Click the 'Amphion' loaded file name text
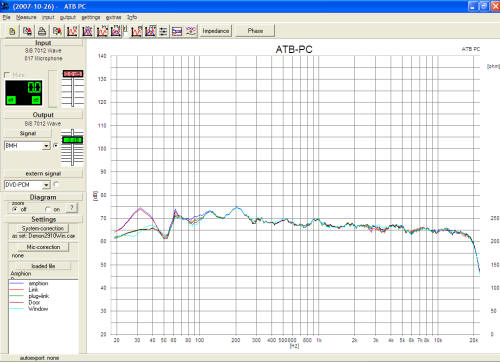This screenshot has height=362, width=500. point(21,273)
